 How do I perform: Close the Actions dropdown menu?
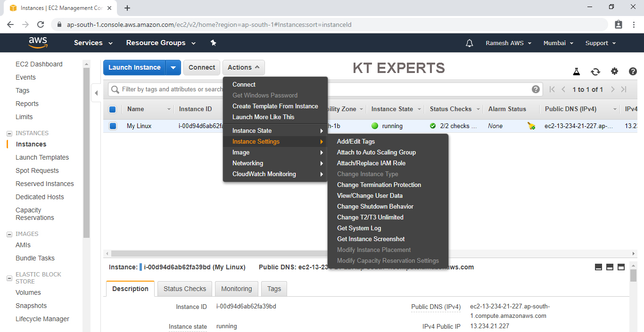coord(244,67)
